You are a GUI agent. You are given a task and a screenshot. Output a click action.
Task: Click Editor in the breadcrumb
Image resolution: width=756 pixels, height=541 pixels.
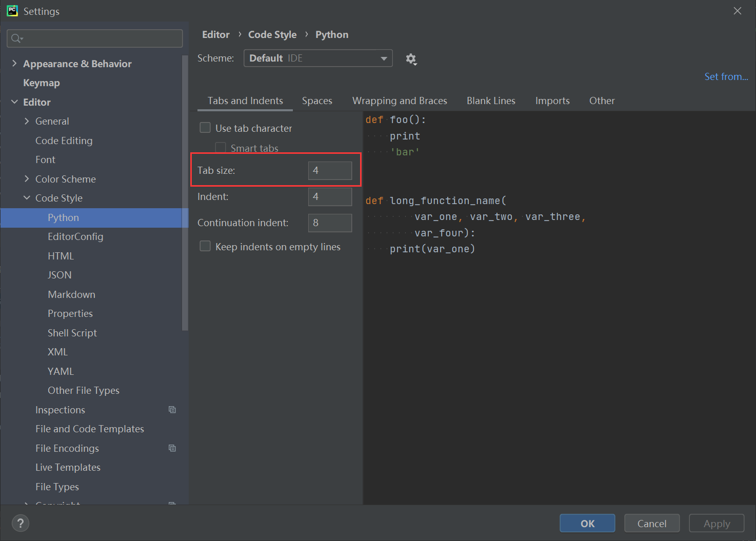(x=216, y=34)
